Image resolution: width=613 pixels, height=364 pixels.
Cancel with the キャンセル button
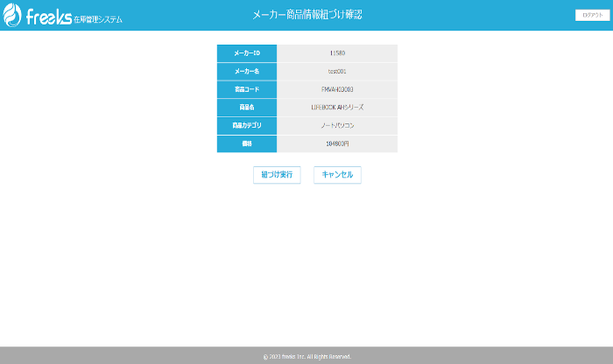click(337, 175)
